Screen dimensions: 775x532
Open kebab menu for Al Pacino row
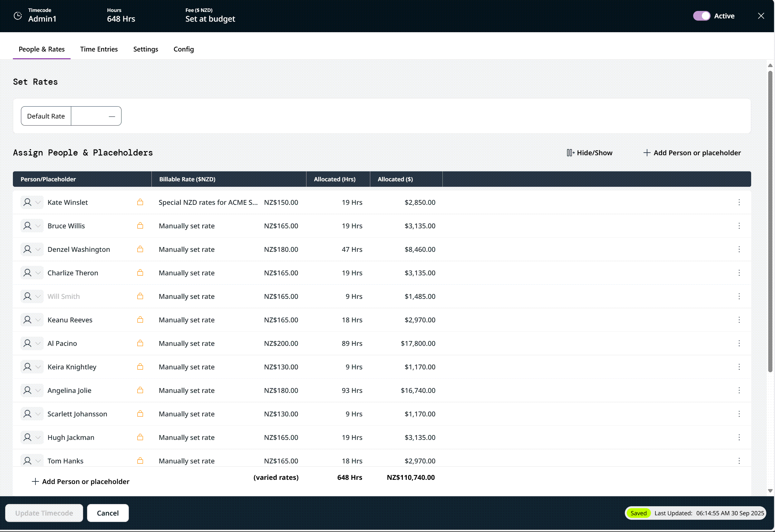739,343
